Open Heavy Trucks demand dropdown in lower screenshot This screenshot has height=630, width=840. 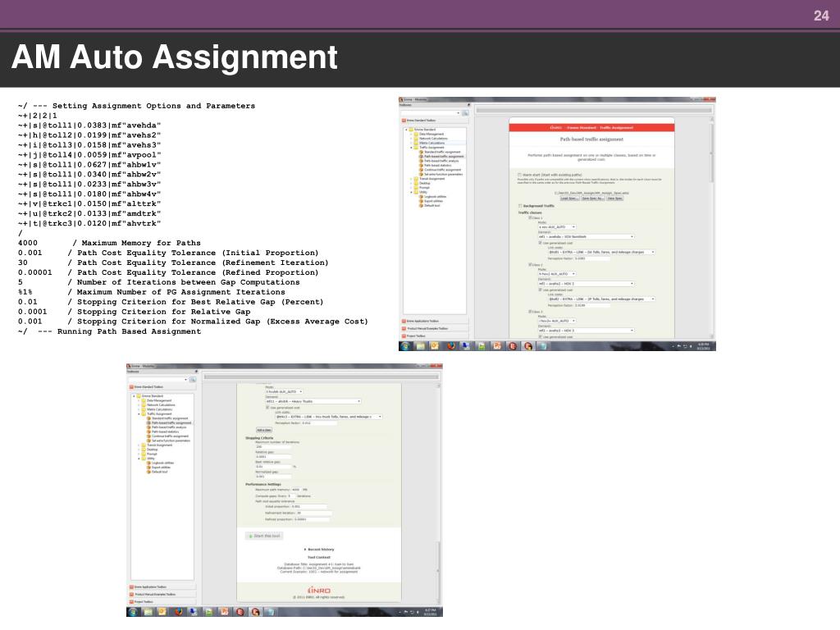click(313, 401)
